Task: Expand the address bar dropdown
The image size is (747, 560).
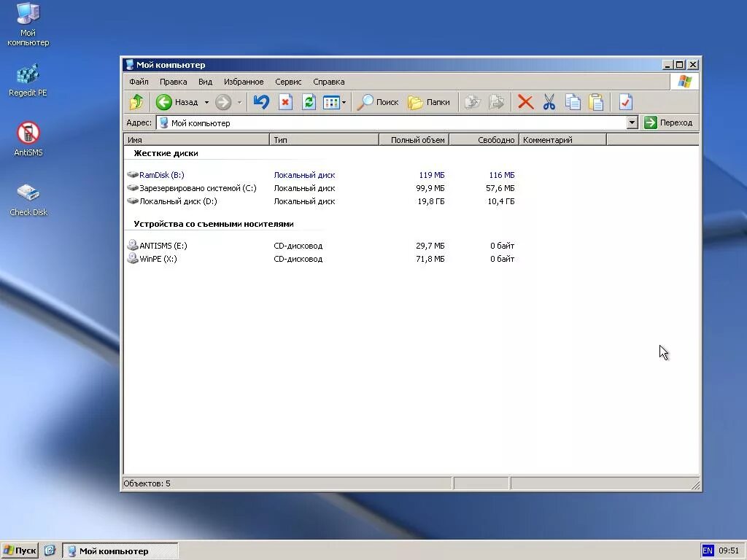Action: (632, 122)
